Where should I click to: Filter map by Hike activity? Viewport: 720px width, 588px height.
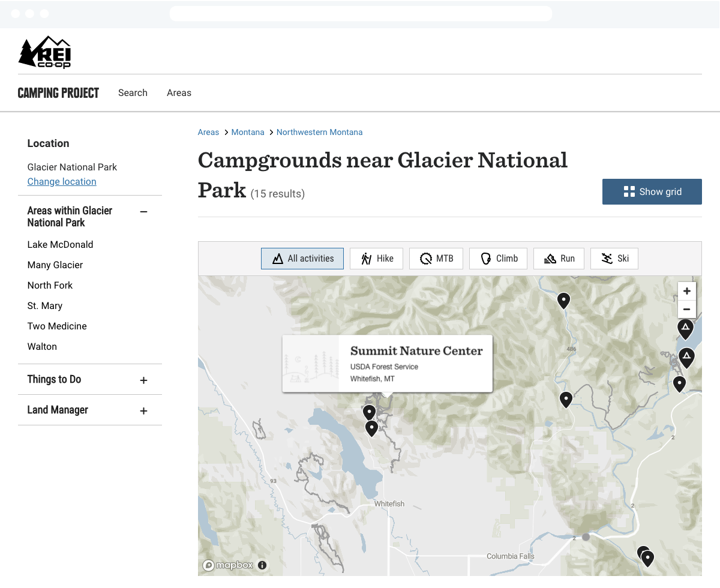tap(376, 259)
